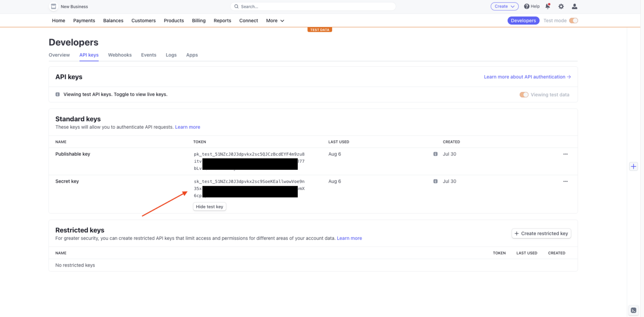This screenshot has width=644, height=317.
Task: Open the account profile icon
Action: click(574, 6)
